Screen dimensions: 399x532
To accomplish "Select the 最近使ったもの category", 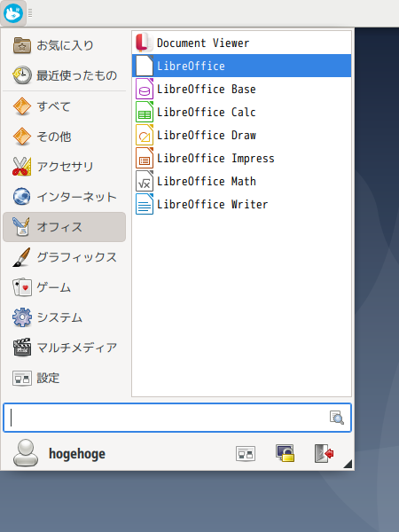I will (x=64, y=75).
